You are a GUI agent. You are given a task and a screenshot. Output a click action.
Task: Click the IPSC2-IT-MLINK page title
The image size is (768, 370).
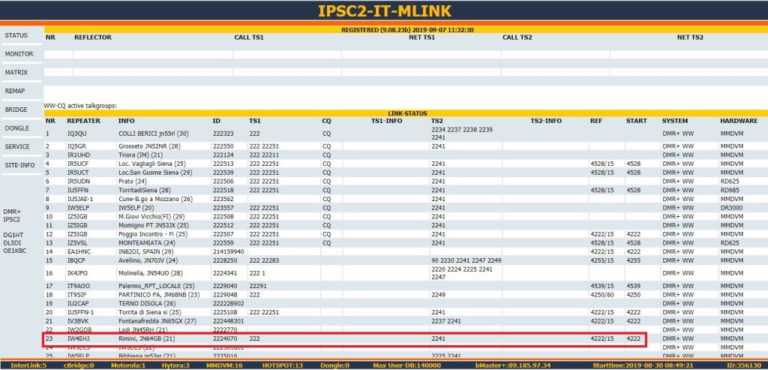[384, 11]
